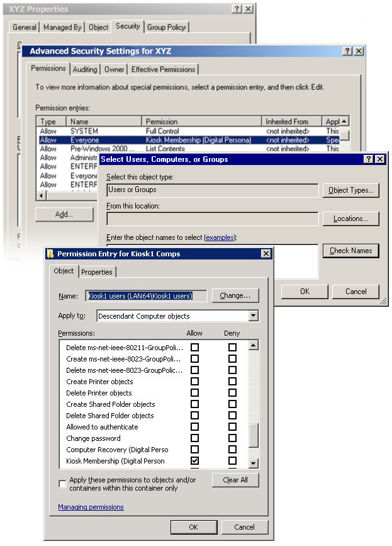Click help icon in Select Users dialog
The height and width of the screenshot is (546, 392).
(369, 159)
